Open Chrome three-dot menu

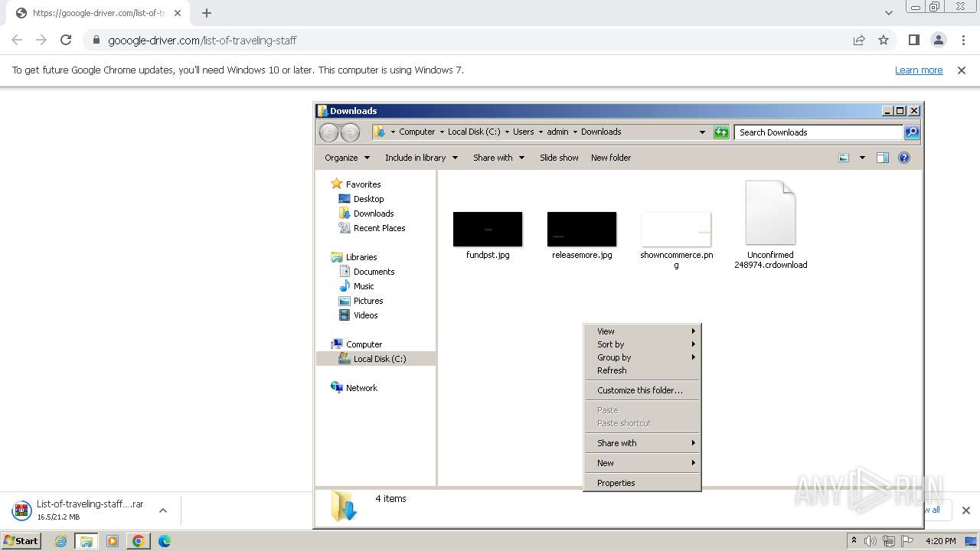963,40
